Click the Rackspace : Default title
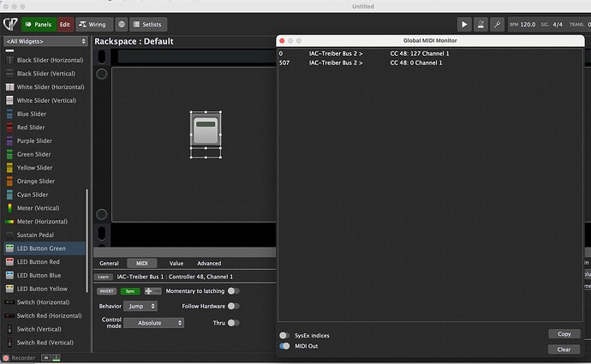The width and height of the screenshot is (591, 364). [x=134, y=41]
